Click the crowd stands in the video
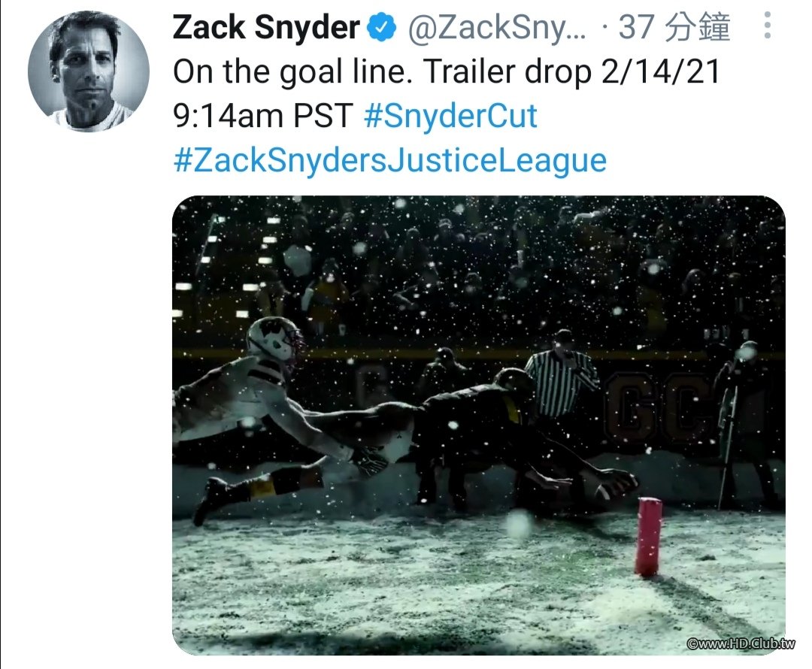This screenshot has height=669, width=812. pyautogui.click(x=478, y=269)
